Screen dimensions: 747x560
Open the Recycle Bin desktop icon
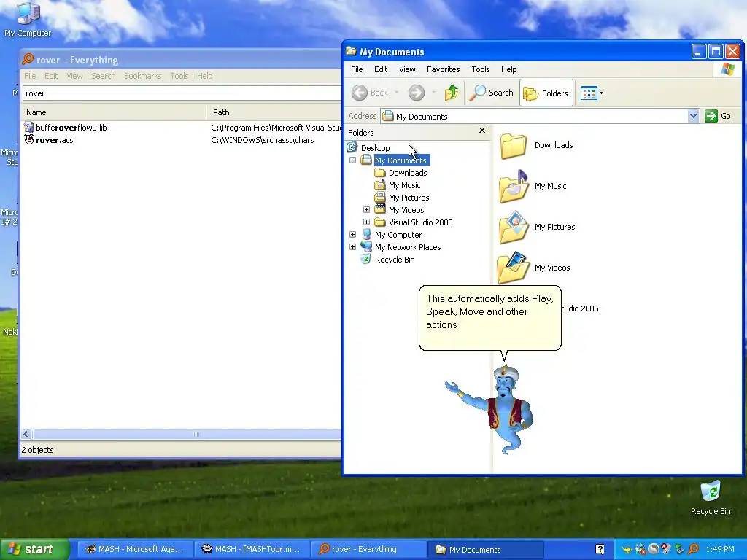tap(711, 498)
